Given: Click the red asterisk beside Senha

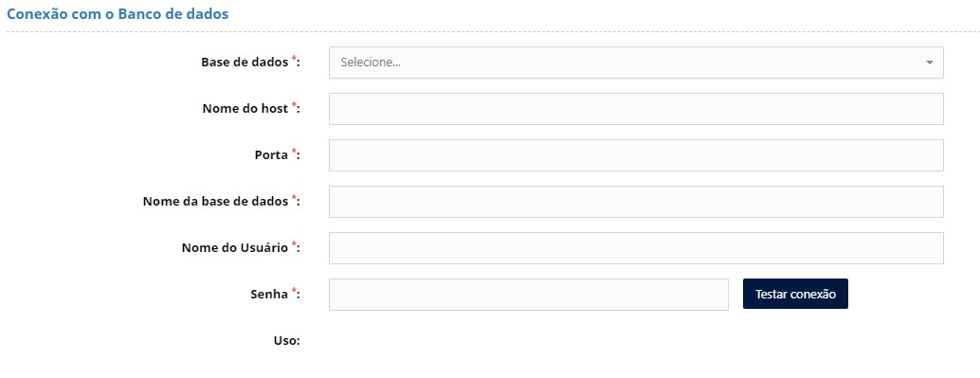Looking at the screenshot, I should pos(294,292).
